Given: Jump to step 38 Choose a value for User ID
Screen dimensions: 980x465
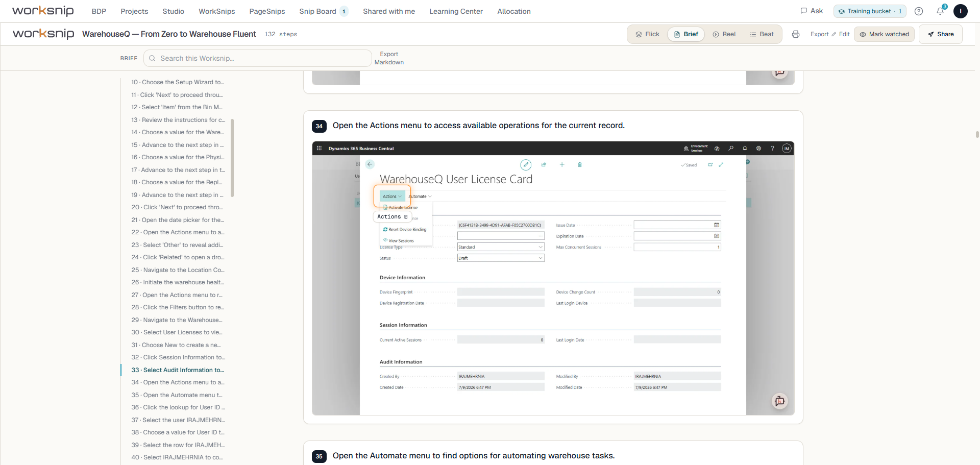Looking at the screenshot, I should [178, 432].
